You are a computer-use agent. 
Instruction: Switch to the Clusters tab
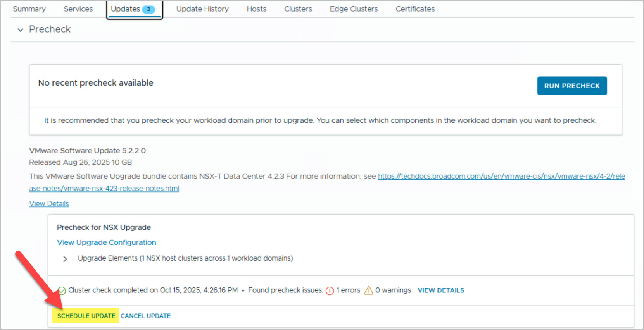coord(298,9)
